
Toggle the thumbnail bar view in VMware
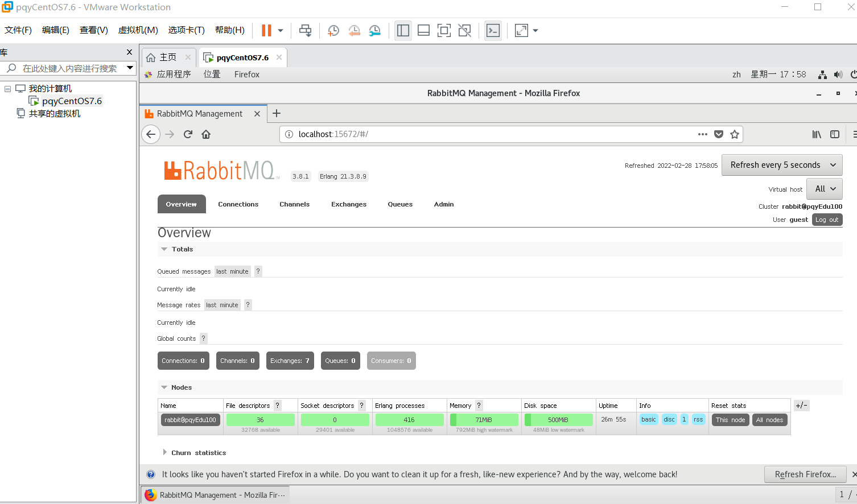(x=423, y=31)
